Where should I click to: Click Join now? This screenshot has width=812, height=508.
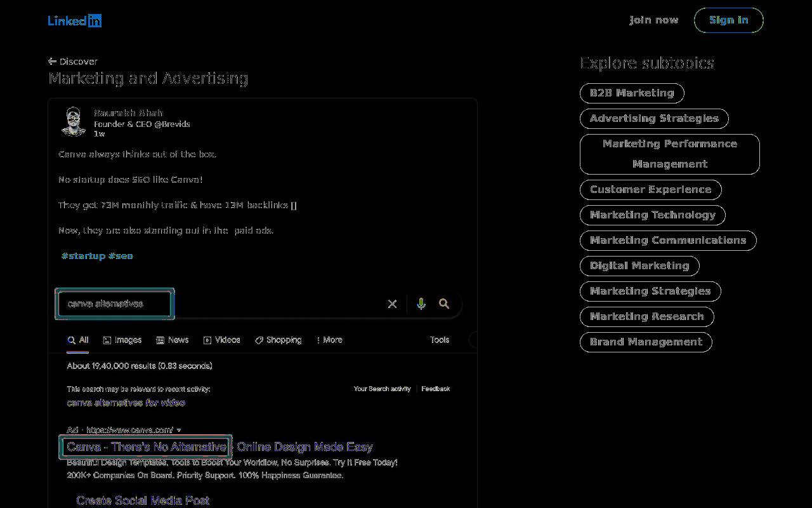pyautogui.click(x=654, y=20)
